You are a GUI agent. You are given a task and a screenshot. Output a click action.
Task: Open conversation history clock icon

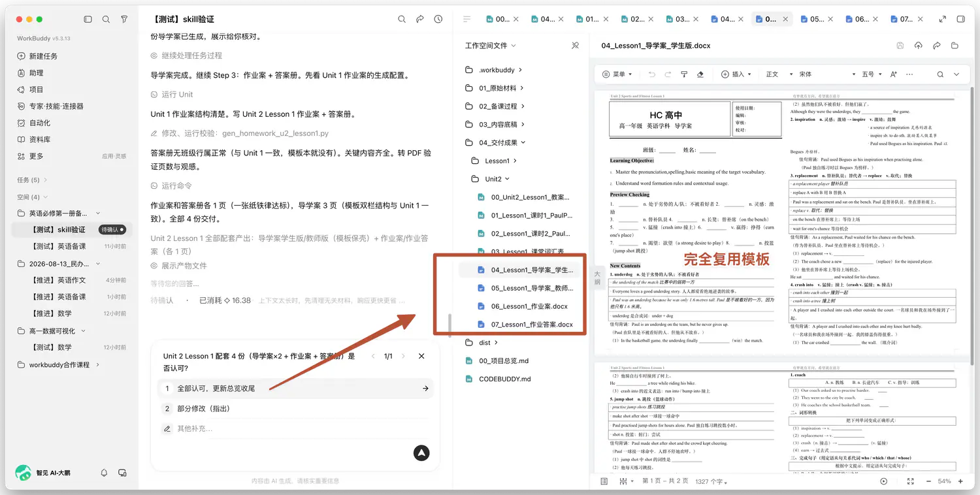coord(438,20)
